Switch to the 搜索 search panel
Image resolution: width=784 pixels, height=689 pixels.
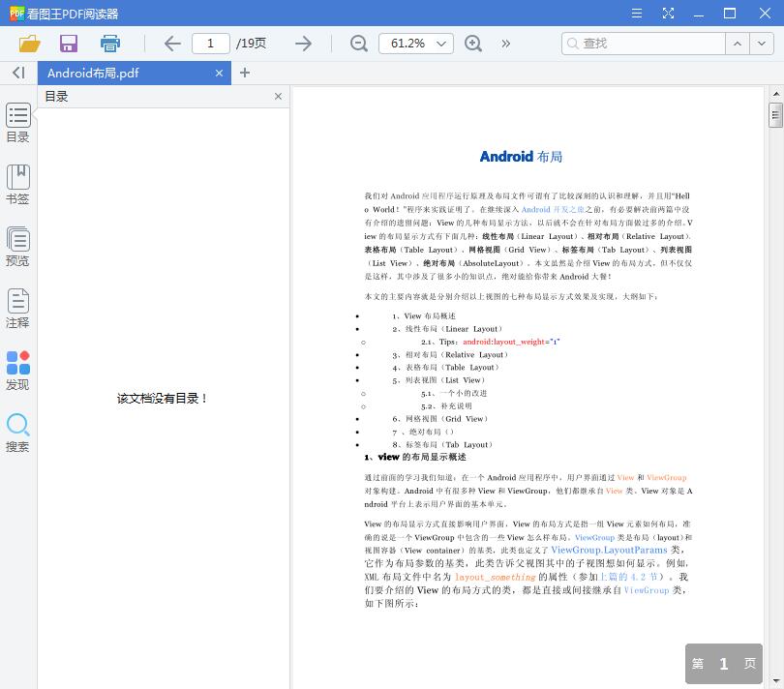(17, 434)
